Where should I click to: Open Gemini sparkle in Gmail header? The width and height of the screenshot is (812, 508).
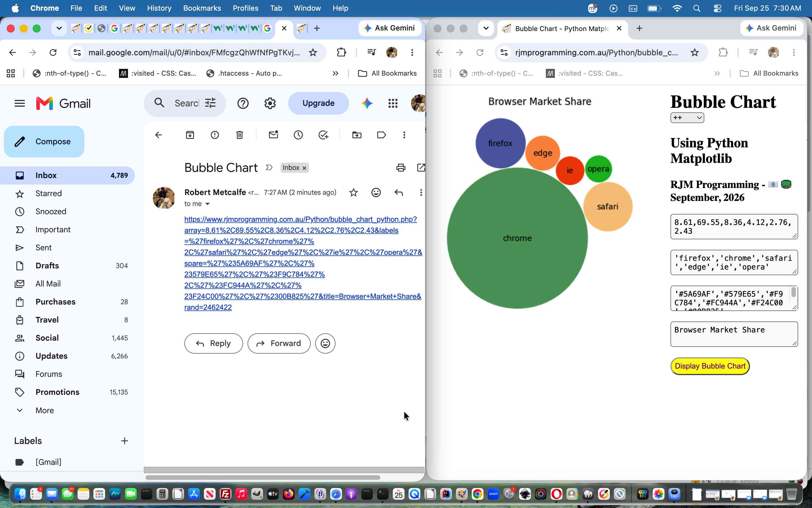point(367,104)
